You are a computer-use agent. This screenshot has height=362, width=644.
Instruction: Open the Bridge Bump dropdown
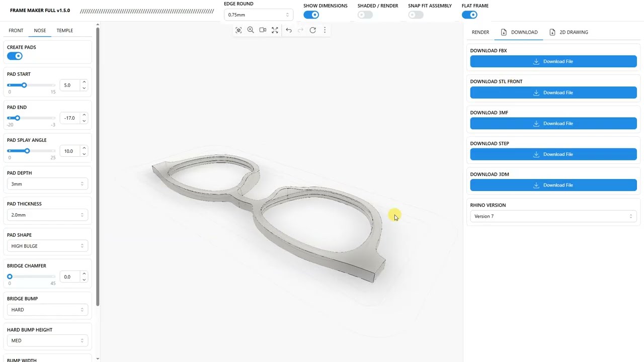point(47,310)
